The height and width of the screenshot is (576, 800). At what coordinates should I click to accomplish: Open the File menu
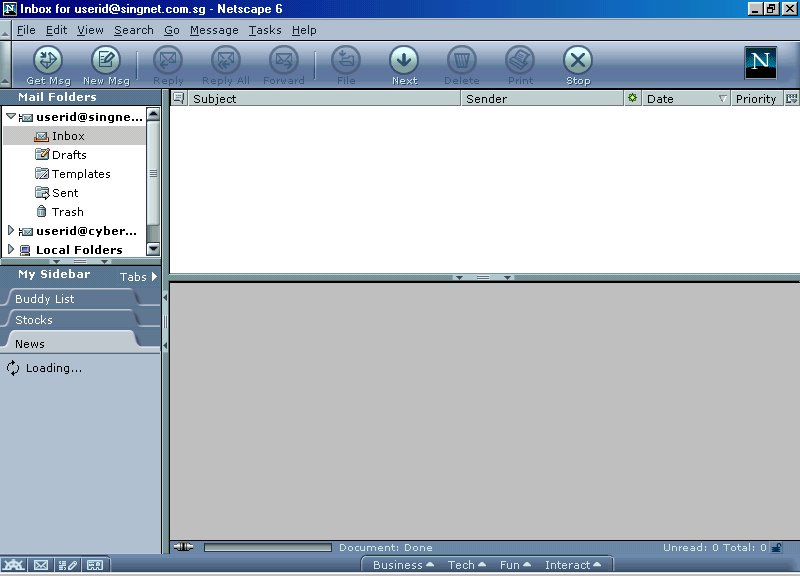point(26,30)
